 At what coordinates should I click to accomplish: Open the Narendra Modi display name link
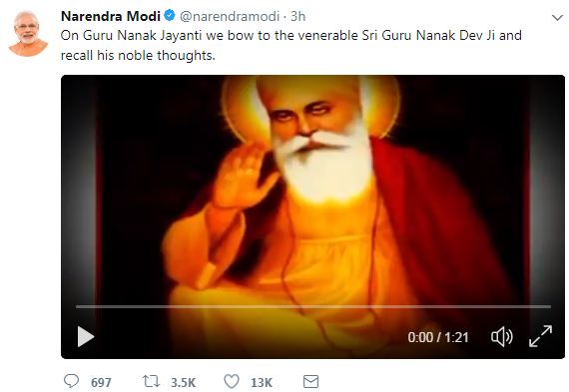(111, 16)
